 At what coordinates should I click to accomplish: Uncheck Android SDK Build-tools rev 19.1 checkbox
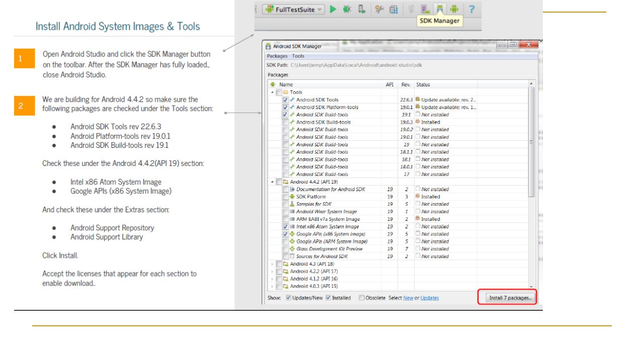286,115
